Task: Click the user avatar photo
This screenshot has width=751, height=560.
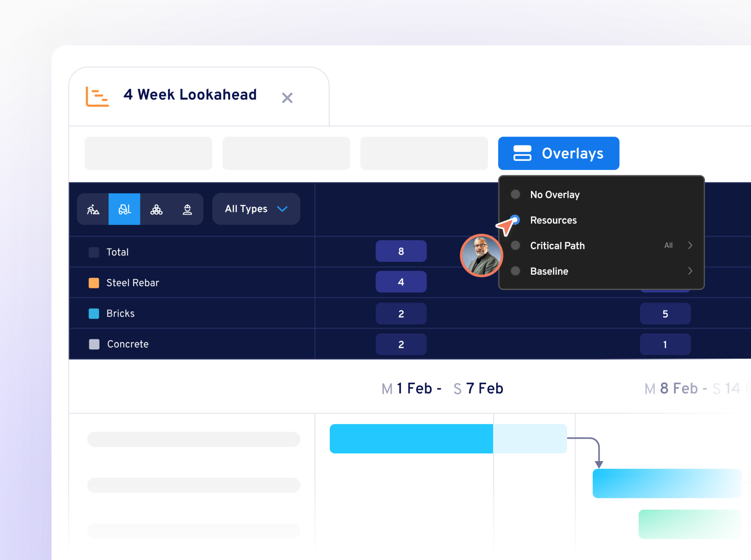Action: point(481,256)
